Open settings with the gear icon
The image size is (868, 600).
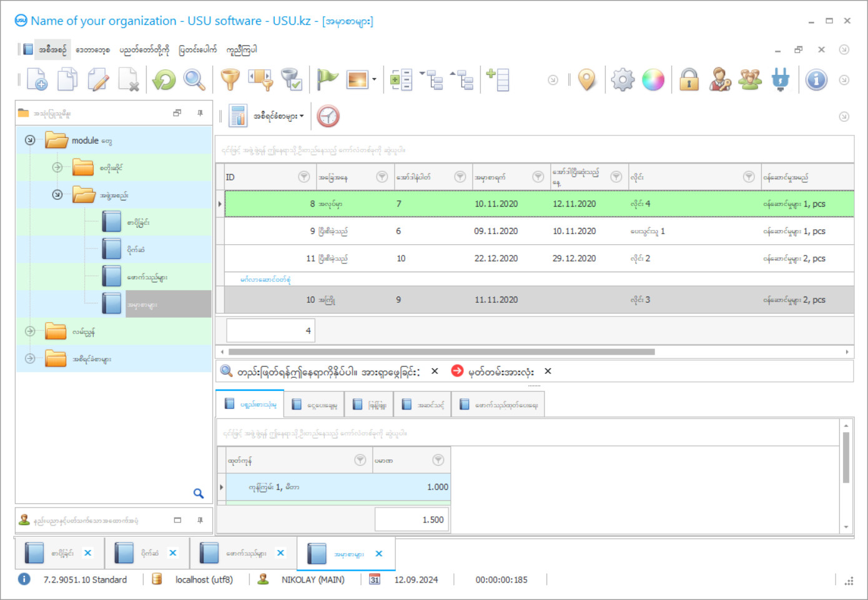[x=623, y=79]
